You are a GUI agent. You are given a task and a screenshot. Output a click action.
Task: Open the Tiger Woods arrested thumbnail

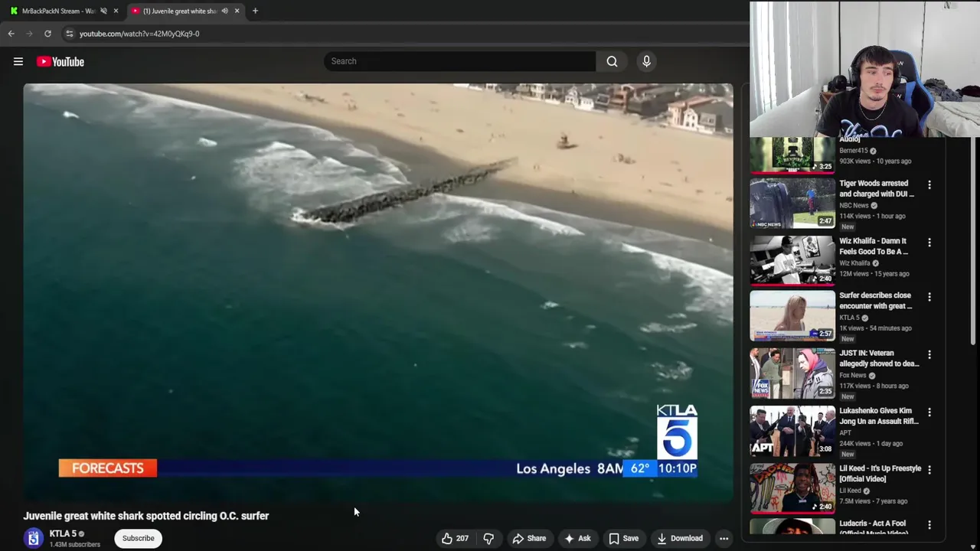[x=792, y=203]
